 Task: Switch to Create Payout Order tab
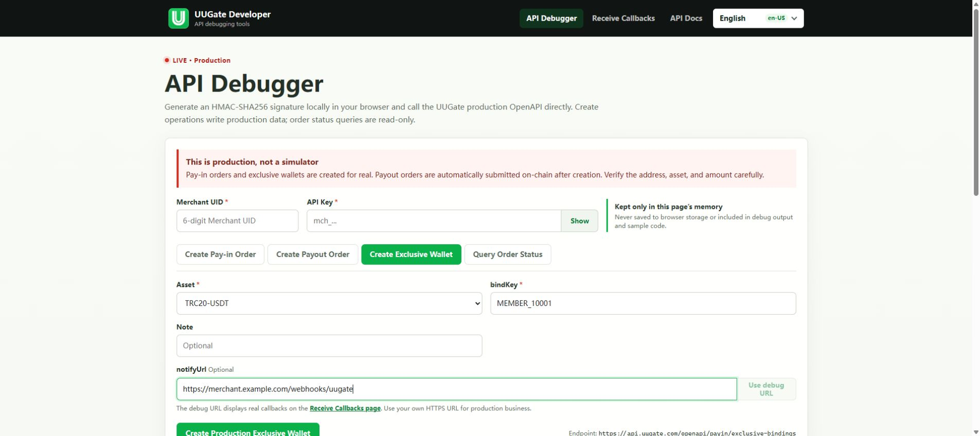coord(313,254)
